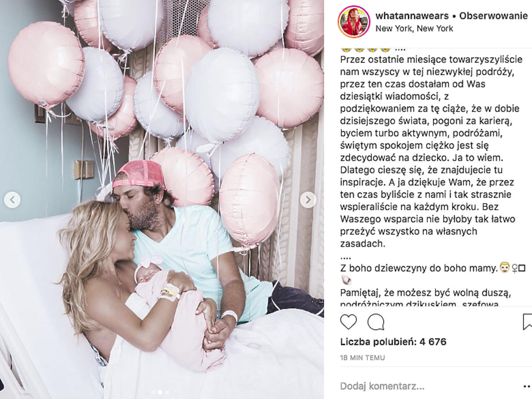View Liczba polubień 4 676 likes

(393, 342)
